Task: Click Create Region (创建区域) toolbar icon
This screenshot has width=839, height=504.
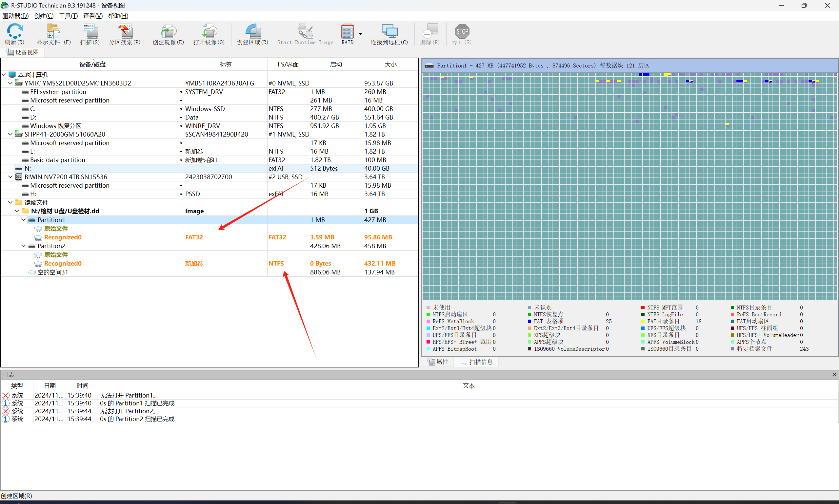Action: [x=252, y=31]
